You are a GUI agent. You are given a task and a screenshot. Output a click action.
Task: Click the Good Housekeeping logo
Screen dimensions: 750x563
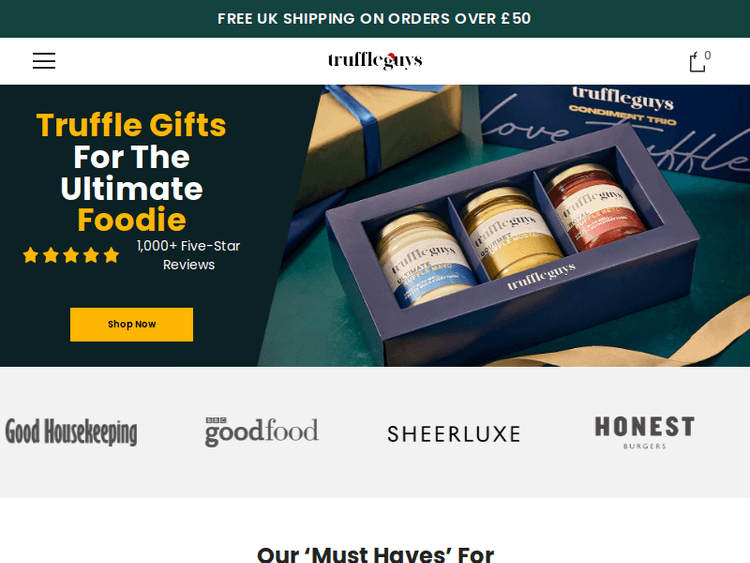click(x=71, y=432)
